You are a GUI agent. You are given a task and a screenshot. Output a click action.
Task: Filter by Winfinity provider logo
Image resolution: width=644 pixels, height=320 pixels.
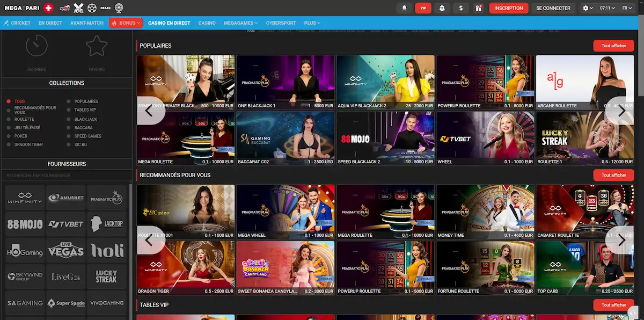(x=25, y=198)
